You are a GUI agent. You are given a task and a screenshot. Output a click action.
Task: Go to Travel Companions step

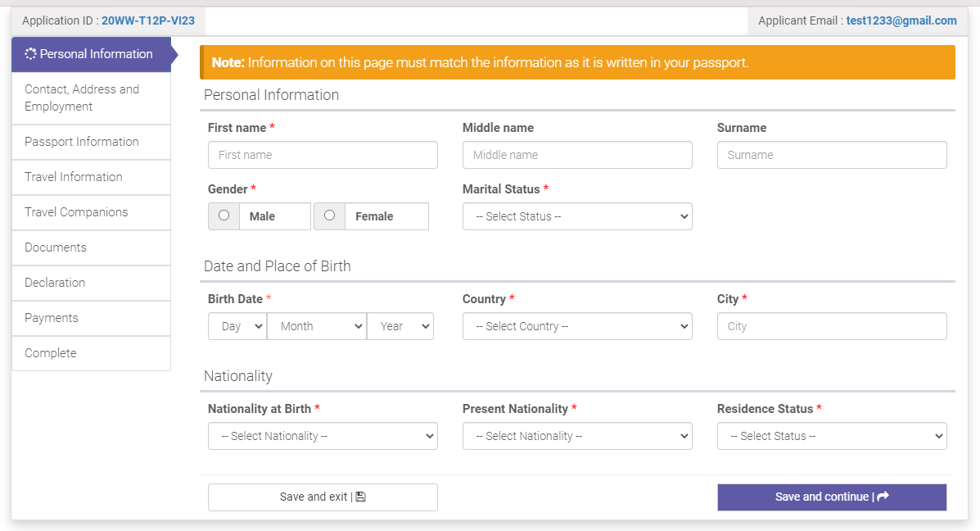click(91, 213)
